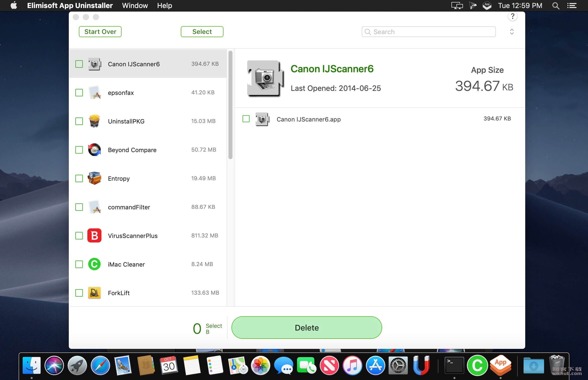588x380 pixels.
Task: Check the ForkLift checkbox
Action: pyautogui.click(x=79, y=293)
